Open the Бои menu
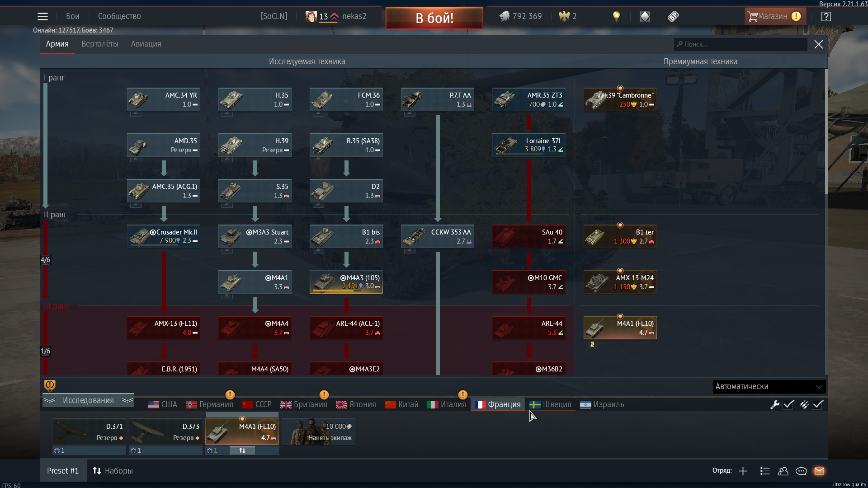Viewport: 868px width, 488px height. [72, 16]
